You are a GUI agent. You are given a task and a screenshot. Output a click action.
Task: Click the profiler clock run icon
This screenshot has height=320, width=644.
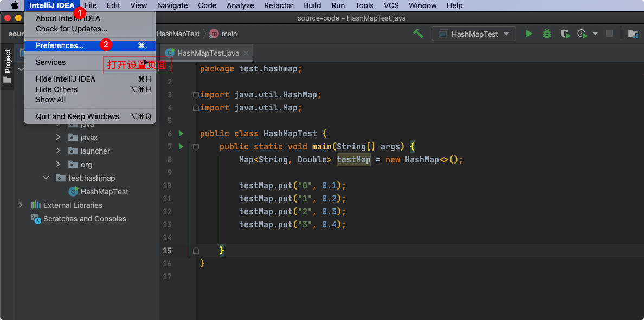pyautogui.click(x=582, y=34)
